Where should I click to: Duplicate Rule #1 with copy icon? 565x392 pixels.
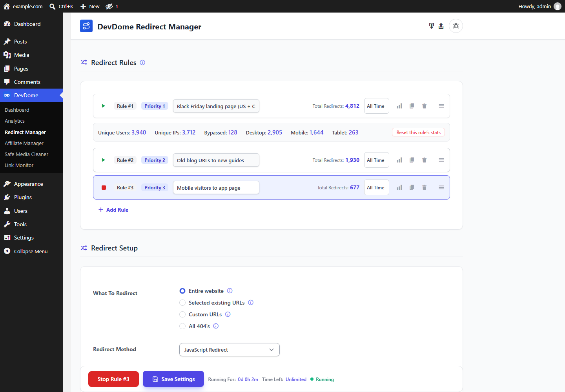412,106
